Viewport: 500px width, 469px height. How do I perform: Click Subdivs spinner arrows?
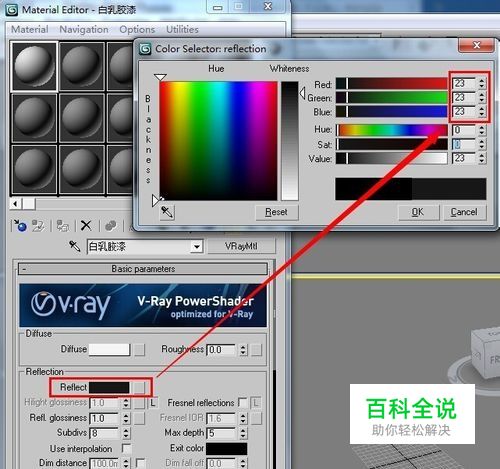click(126, 433)
